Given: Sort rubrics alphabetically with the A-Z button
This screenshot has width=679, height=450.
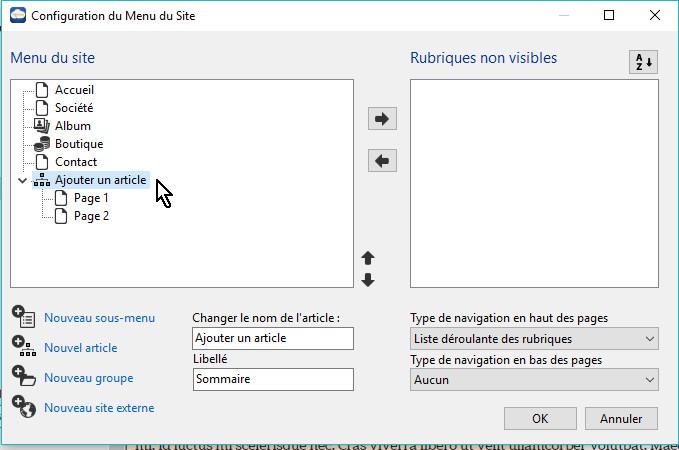Looking at the screenshot, I should [643, 62].
